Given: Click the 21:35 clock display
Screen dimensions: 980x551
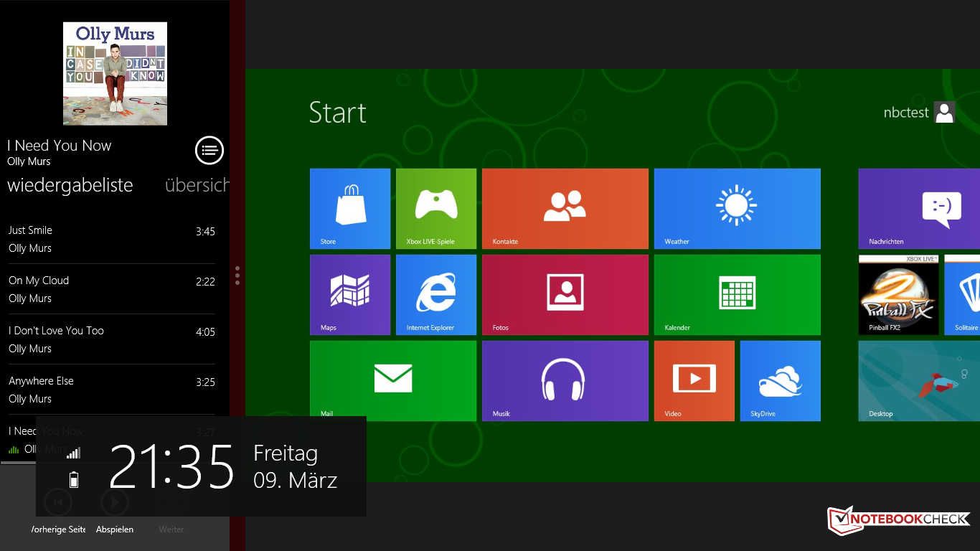Looking at the screenshot, I should [x=172, y=466].
